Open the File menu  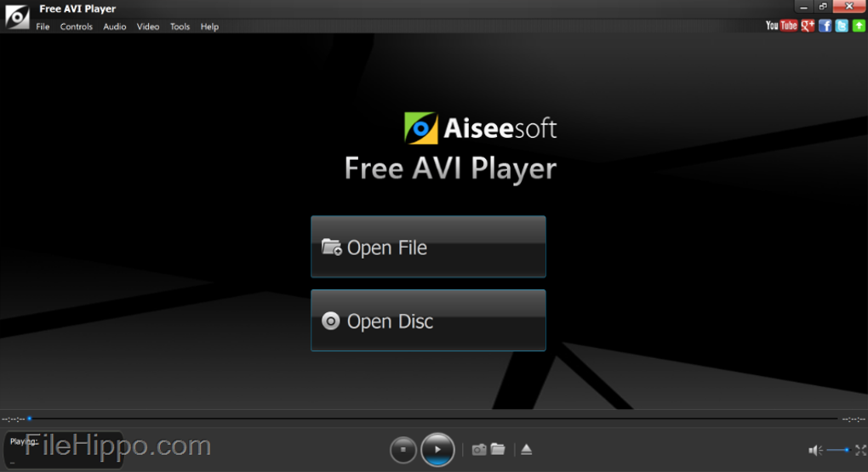coord(43,26)
